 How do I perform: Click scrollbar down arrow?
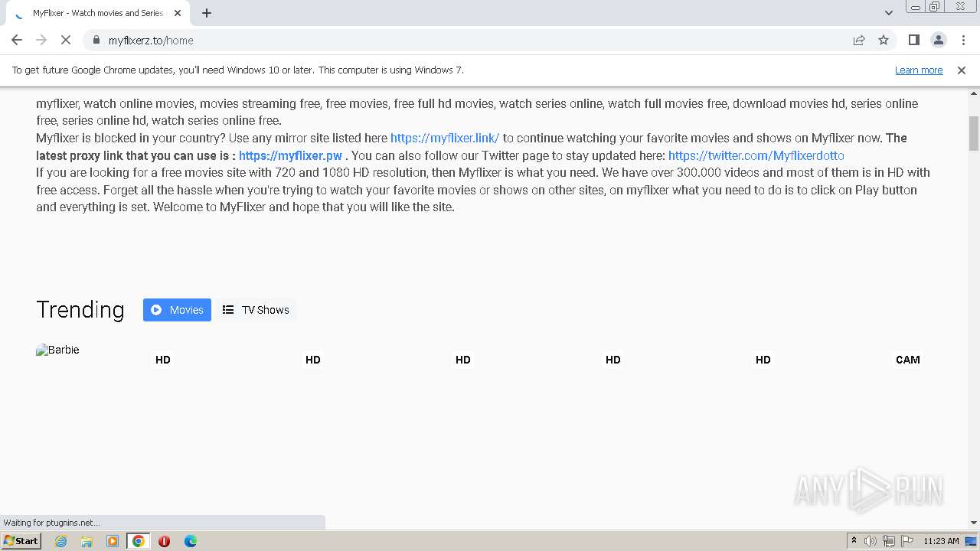(x=974, y=523)
